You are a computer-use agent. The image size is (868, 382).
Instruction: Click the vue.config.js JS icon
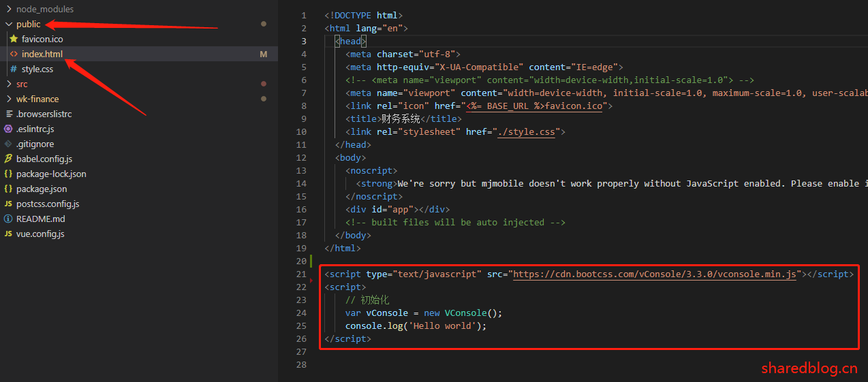[8, 234]
